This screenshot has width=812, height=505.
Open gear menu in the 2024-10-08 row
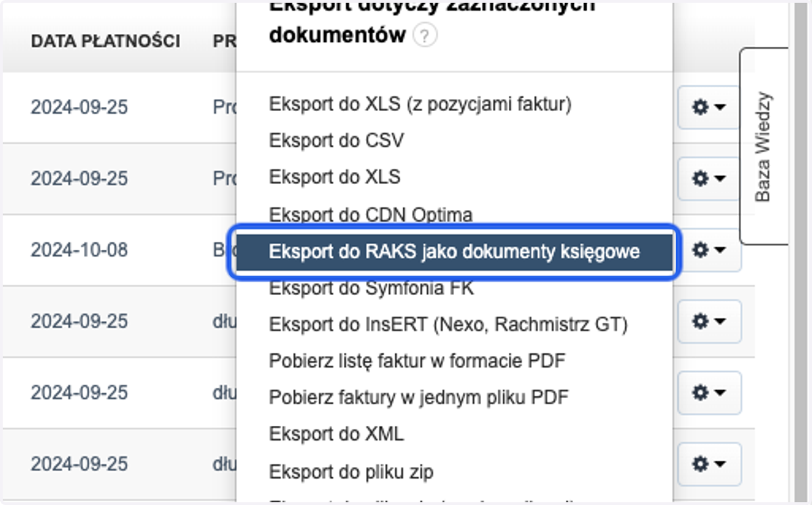[x=708, y=250]
